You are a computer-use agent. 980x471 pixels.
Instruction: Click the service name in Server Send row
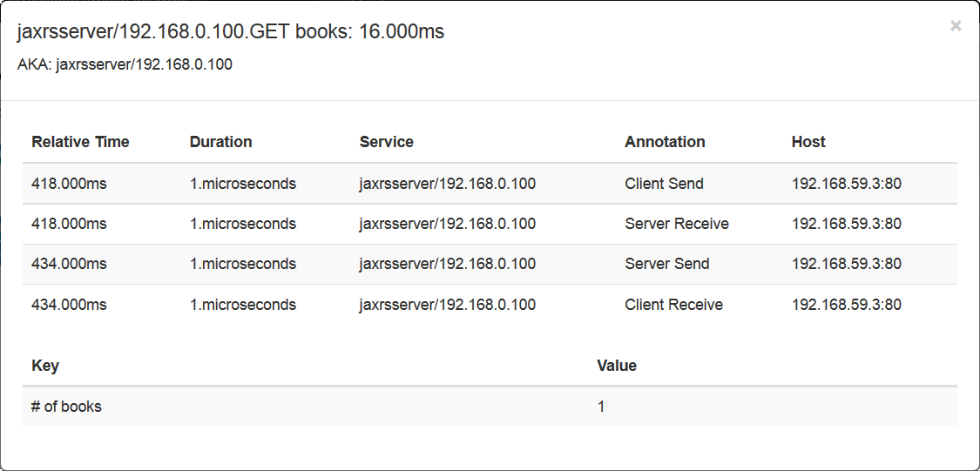[x=447, y=264]
